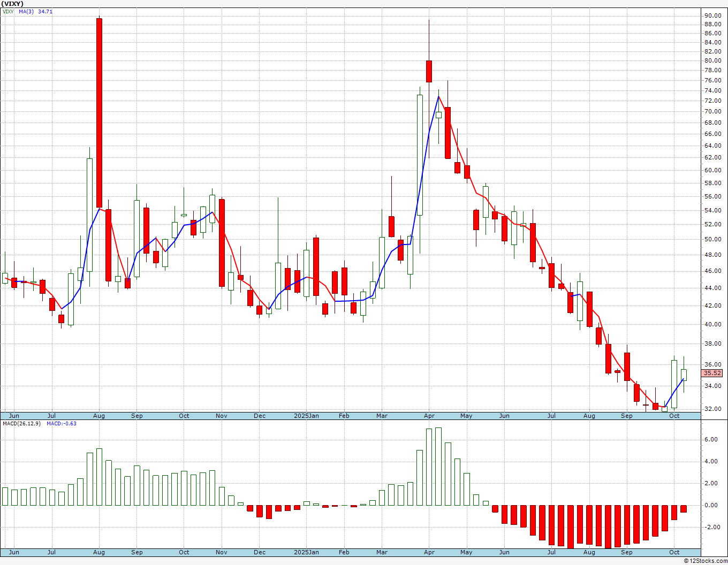
Task: Select the 32.00 price axis label
Action: [x=712, y=409]
